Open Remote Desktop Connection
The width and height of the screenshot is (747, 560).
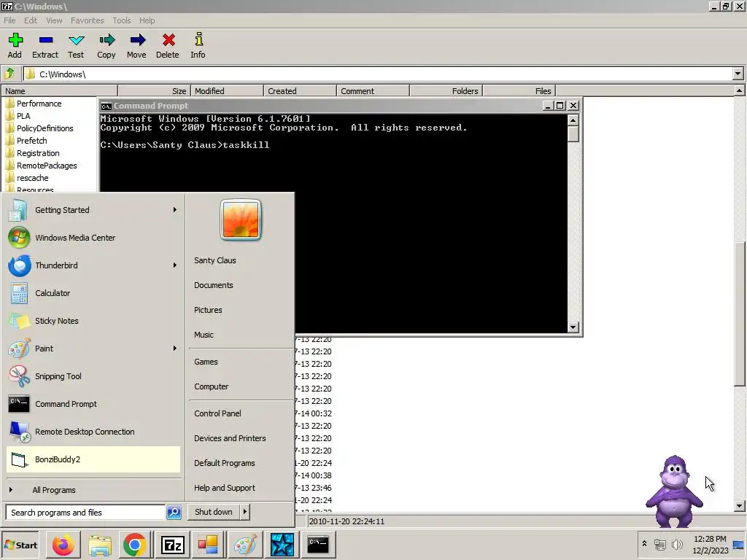(93, 432)
